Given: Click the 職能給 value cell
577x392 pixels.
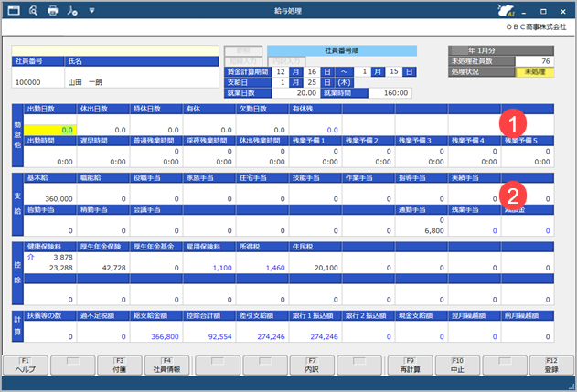Looking at the screenshot, I should (x=103, y=194).
